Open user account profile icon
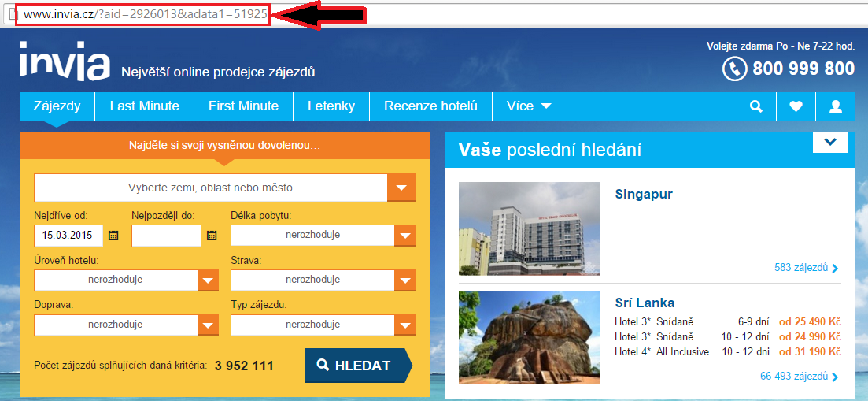Image resolution: width=868 pixels, height=401 pixels. coord(835,106)
